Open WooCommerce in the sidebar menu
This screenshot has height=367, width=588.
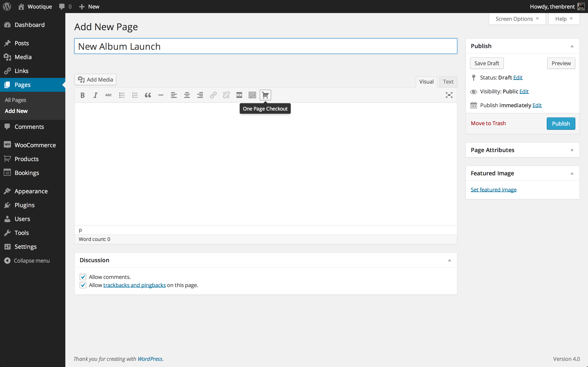(35, 145)
